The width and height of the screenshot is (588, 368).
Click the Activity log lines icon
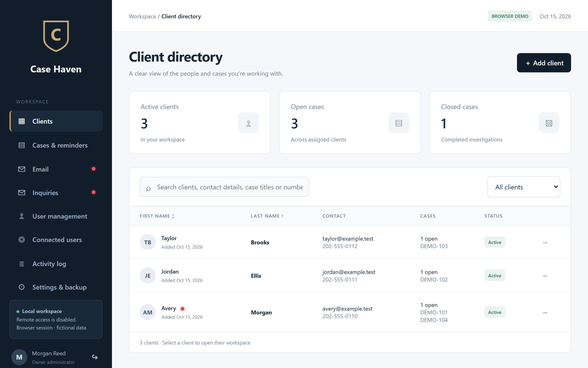(x=22, y=264)
